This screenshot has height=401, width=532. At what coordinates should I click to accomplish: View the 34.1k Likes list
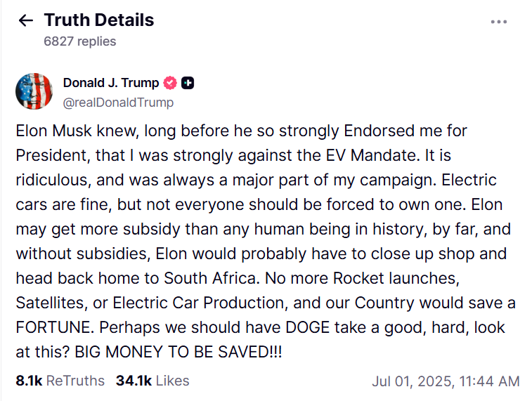click(153, 381)
